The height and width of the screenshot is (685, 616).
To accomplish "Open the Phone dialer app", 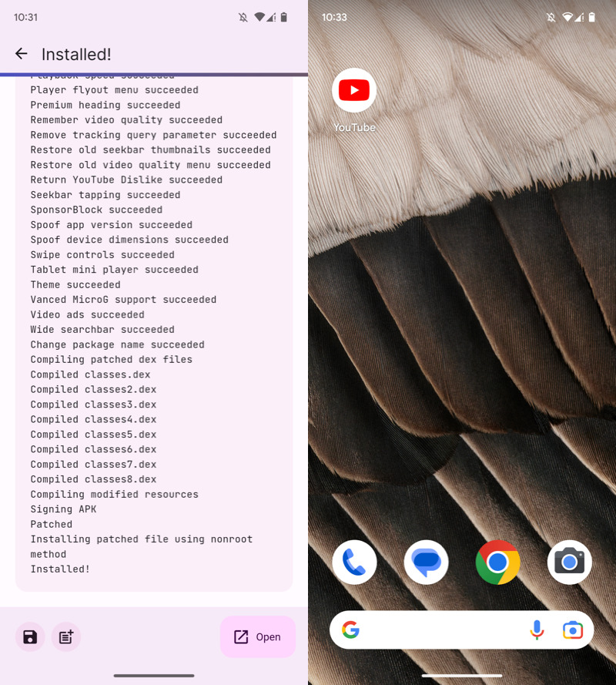I will point(354,562).
